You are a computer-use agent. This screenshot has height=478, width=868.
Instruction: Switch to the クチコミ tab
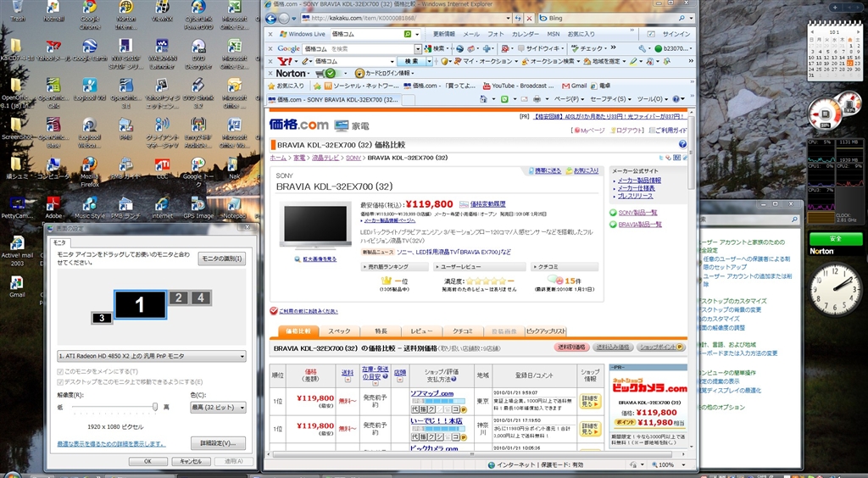pyautogui.click(x=463, y=331)
